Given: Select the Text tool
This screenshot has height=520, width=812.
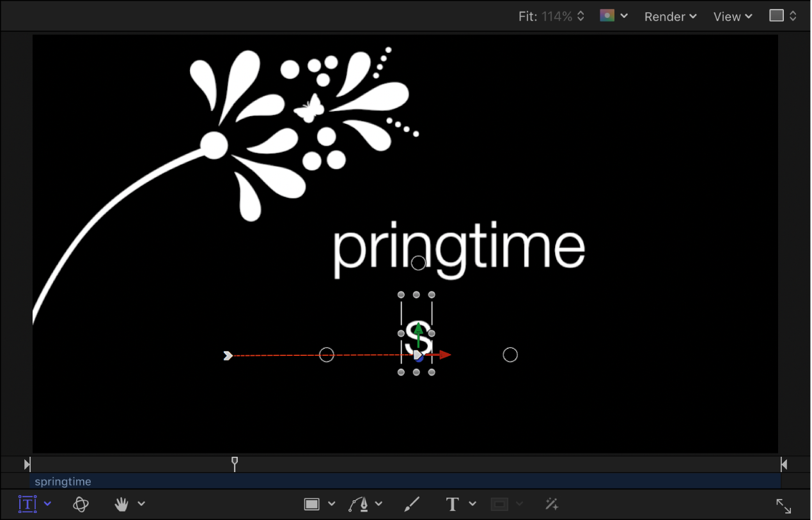Looking at the screenshot, I should pos(452,504).
